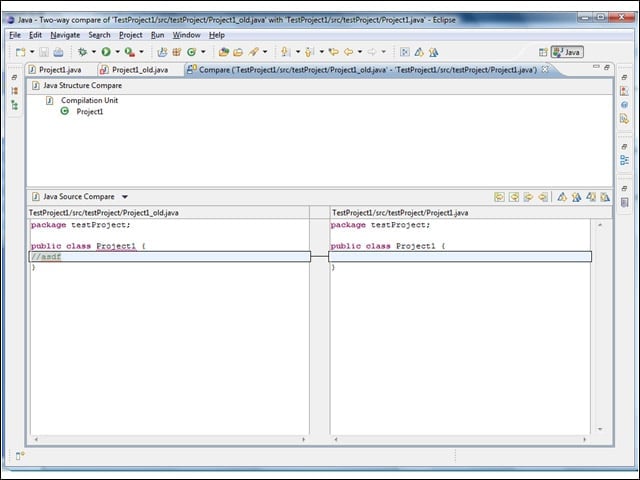Click the Back arrow navigation icon
The height and width of the screenshot is (480, 640).
pyautogui.click(x=348, y=52)
